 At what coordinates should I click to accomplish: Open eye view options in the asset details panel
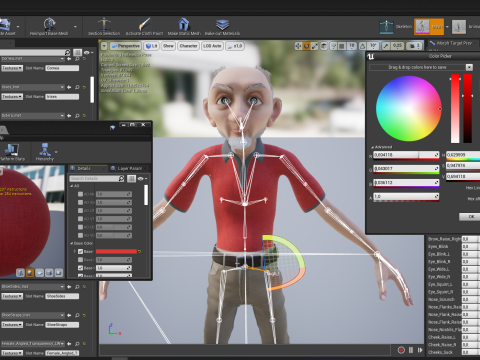click(x=88, y=53)
